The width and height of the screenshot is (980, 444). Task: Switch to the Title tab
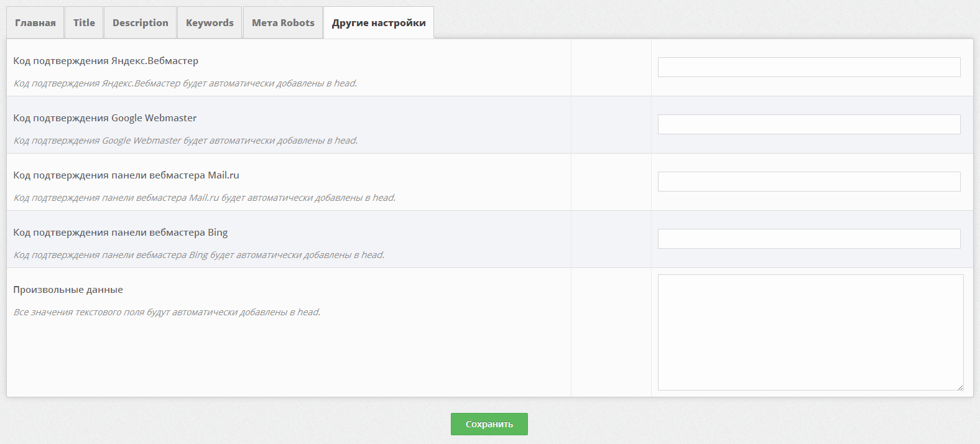[x=84, y=23]
